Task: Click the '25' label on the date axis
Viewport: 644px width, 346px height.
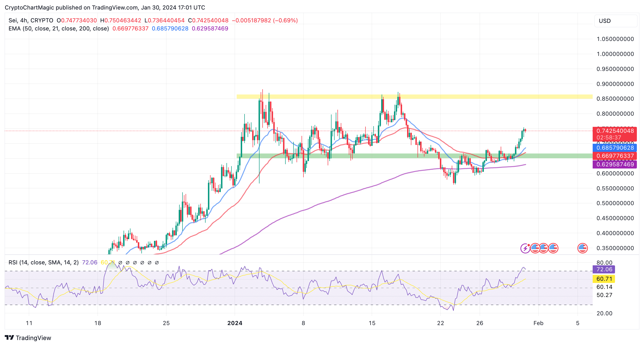Action: click(166, 323)
